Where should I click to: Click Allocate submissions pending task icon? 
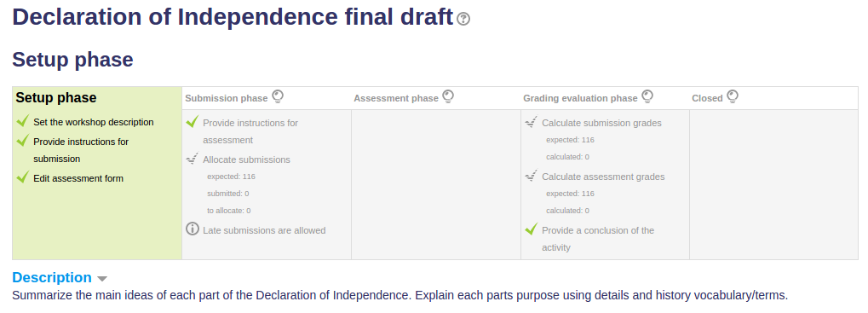(193, 159)
